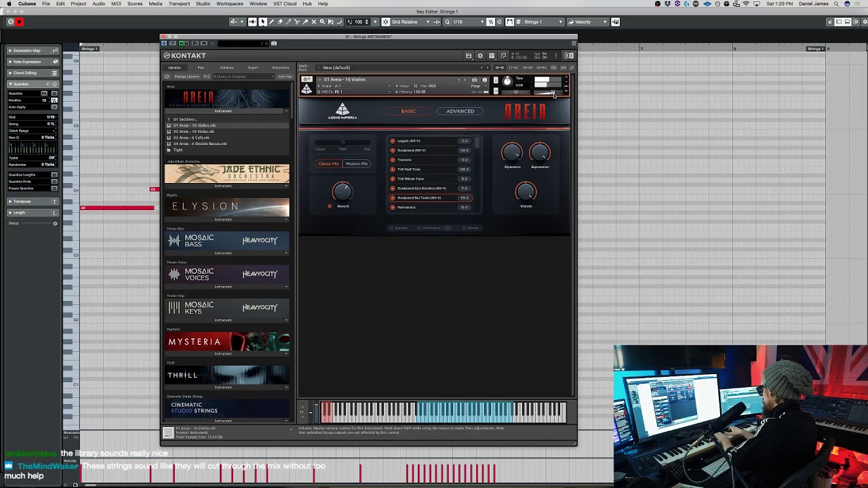Click Kontakt NI logo panel icon
The height and width of the screenshot is (488, 868).
pyautogui.click(x=569, y=56)
